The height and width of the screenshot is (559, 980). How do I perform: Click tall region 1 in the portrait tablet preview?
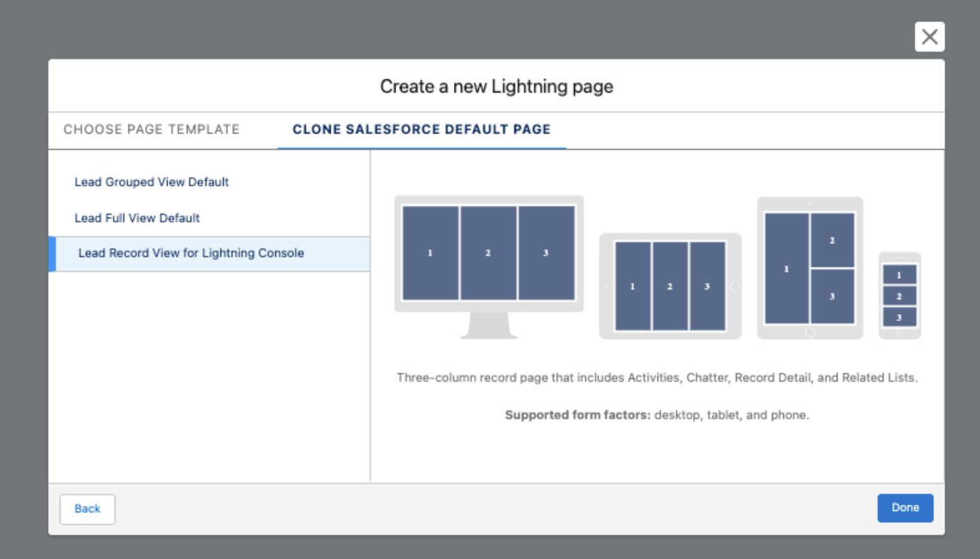pos(787,268)
